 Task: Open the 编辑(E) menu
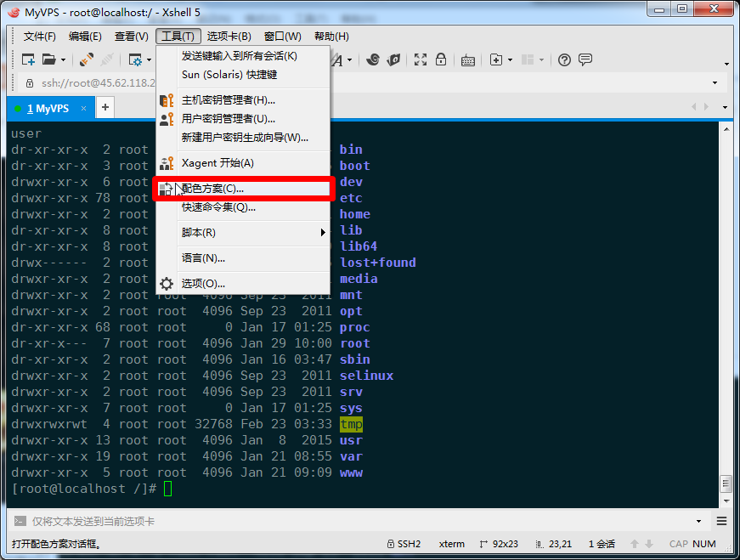point(85,37)
